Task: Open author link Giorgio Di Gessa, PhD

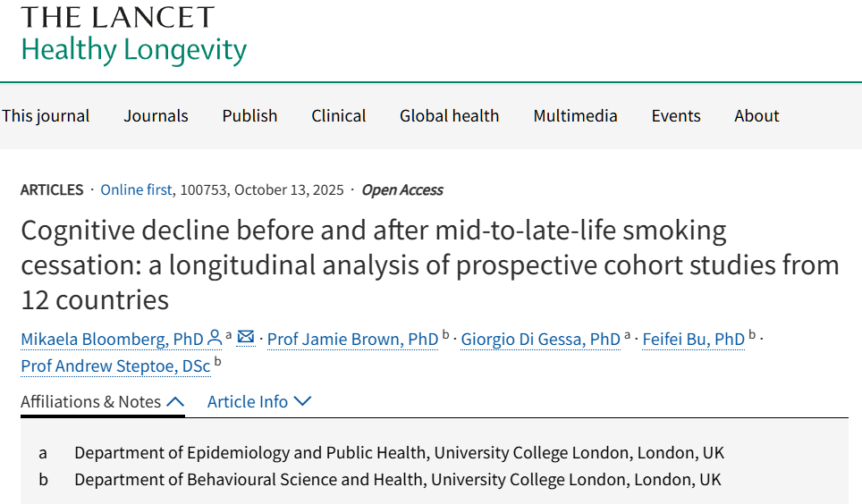Action: [x=540, y=339]
